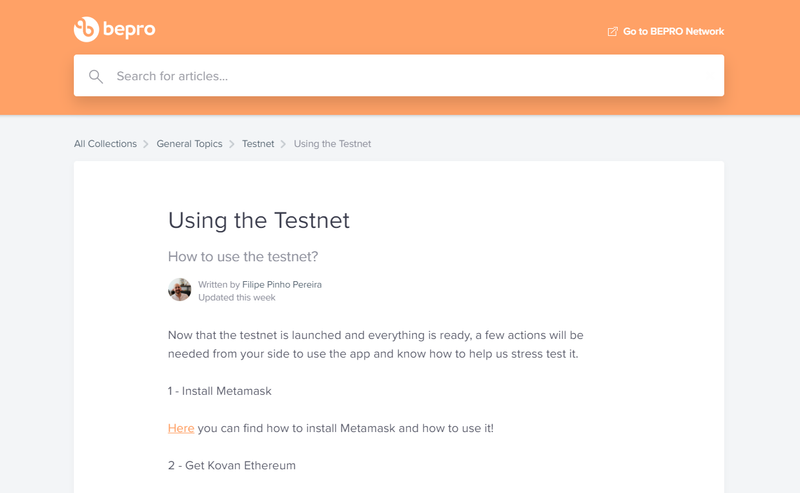The width and height of the screenshot is (800, 493).
Task: Click the author avatar photo
Action: pos(179,290)
